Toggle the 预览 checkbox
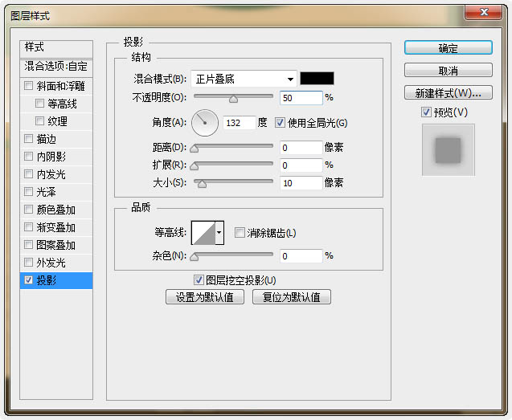The height and width of the screenshot is (420, 512). click(x=426, y=112)
